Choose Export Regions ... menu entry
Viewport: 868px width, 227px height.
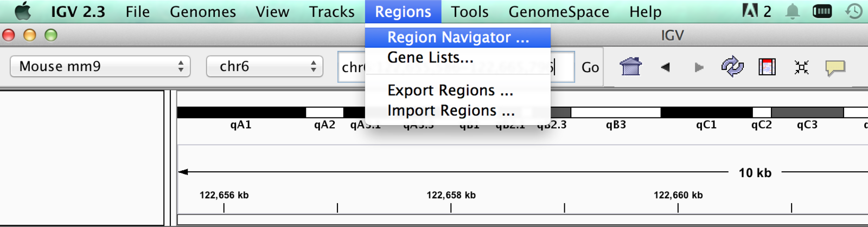(458, 90)
